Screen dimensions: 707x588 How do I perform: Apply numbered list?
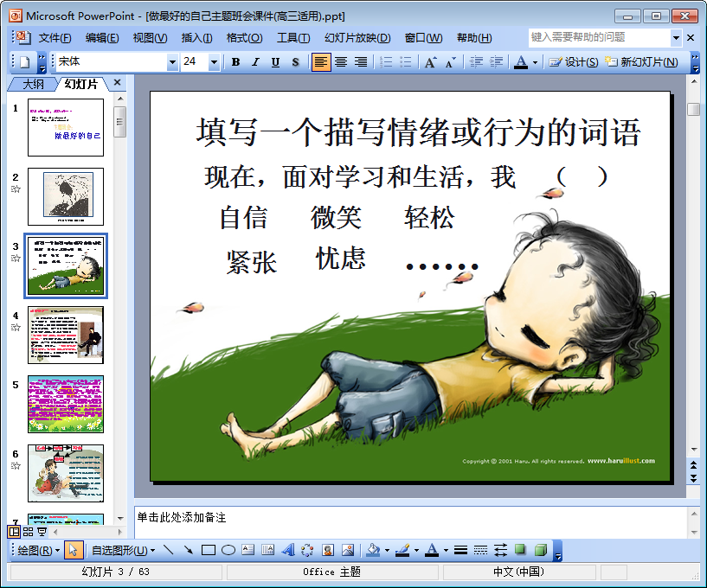(x=386, y=61)
